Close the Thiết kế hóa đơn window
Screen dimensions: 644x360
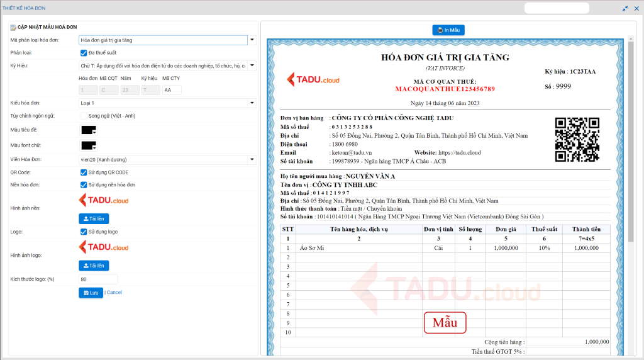pos(636,8)
